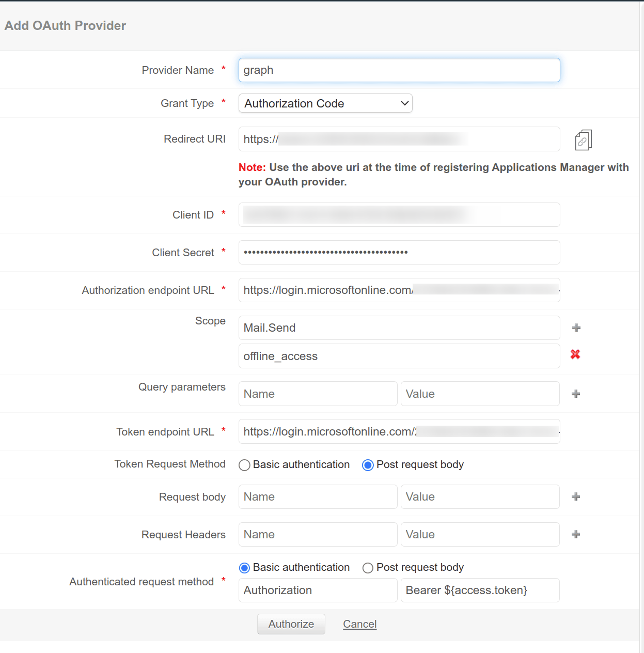The height and width of the screenshot is (653, 644).
Task: Click the Cancel link
Action: coord(359,624)
